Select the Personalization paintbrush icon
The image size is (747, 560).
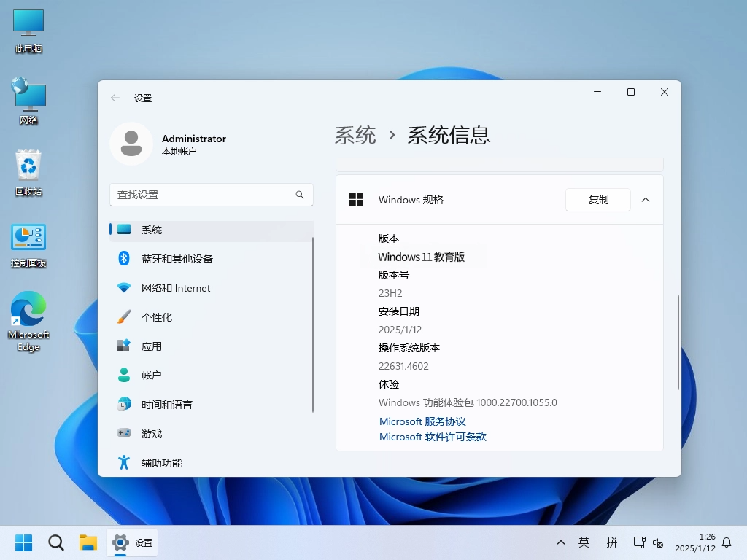124,317
